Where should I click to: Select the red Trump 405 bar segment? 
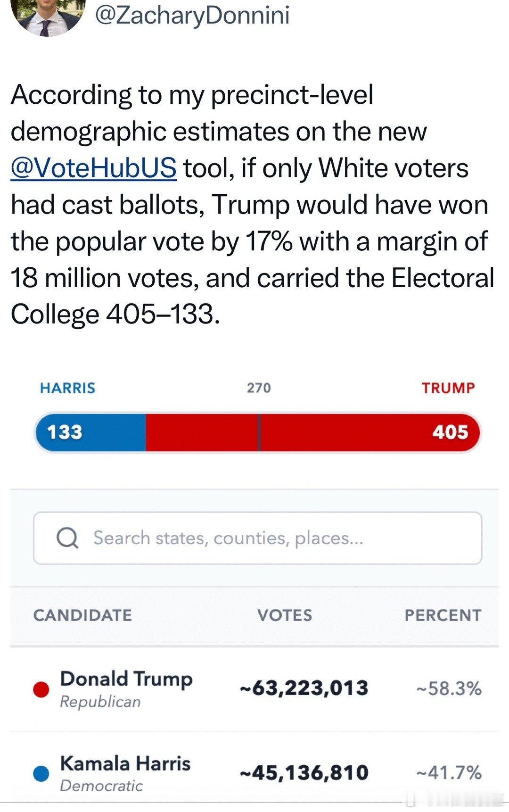[313, 432]
